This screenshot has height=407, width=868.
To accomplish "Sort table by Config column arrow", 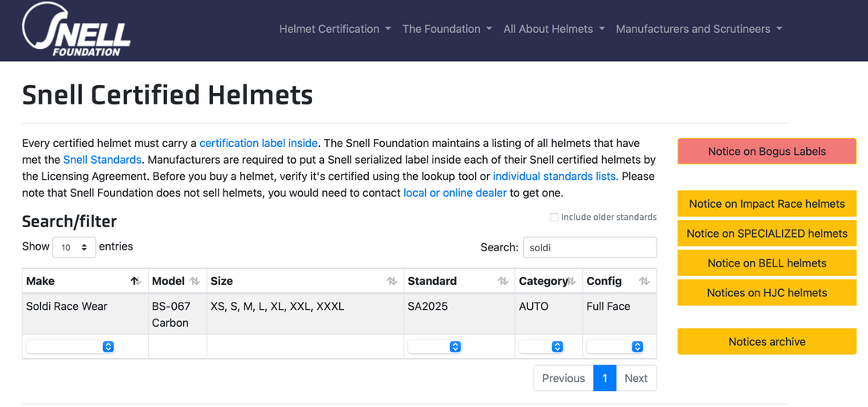I will pos(644,281).
